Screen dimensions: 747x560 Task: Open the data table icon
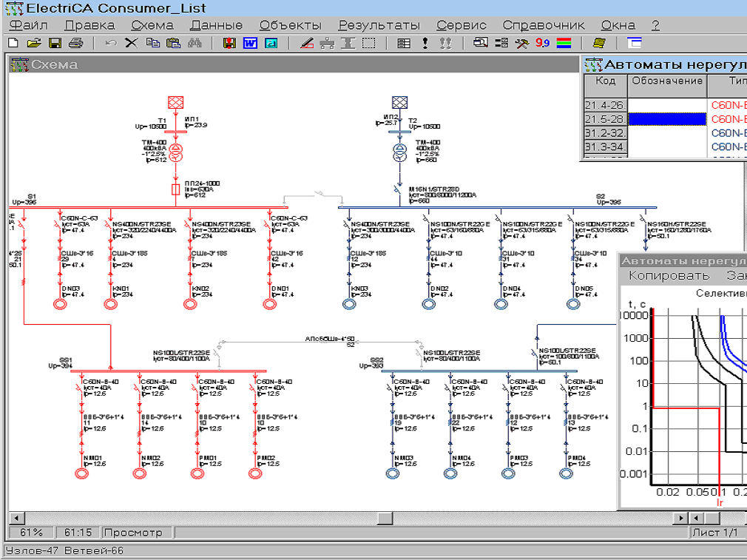(404, 43)
